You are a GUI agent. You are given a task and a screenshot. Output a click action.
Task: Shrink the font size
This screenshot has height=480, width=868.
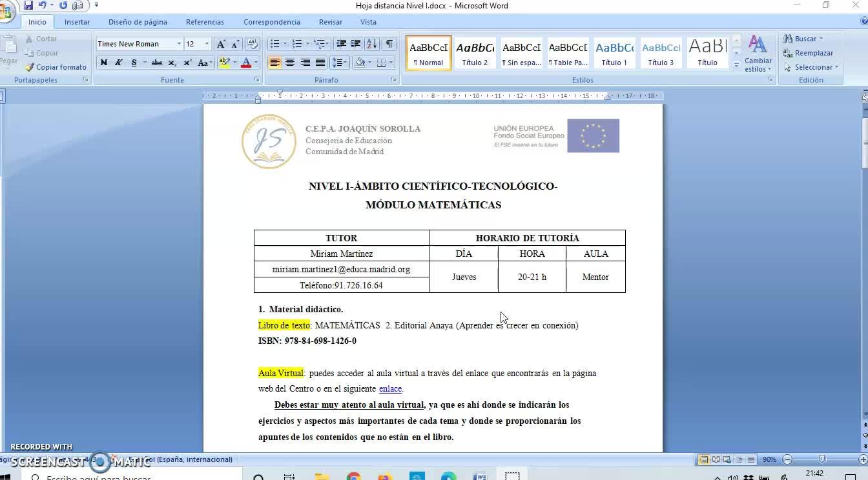click(235, 44)
